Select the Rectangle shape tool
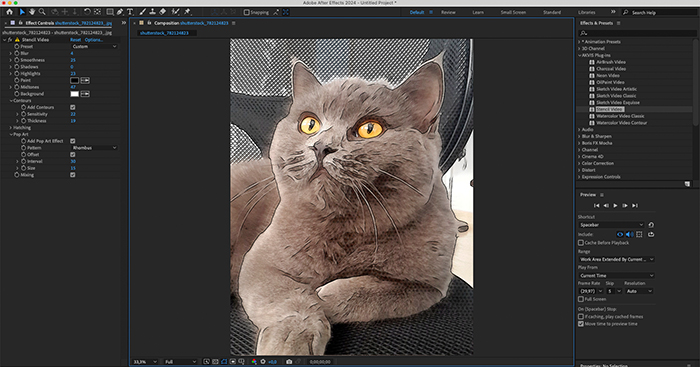Image resolution: width=700 pixels, height=367 pixels. [110, 12]
